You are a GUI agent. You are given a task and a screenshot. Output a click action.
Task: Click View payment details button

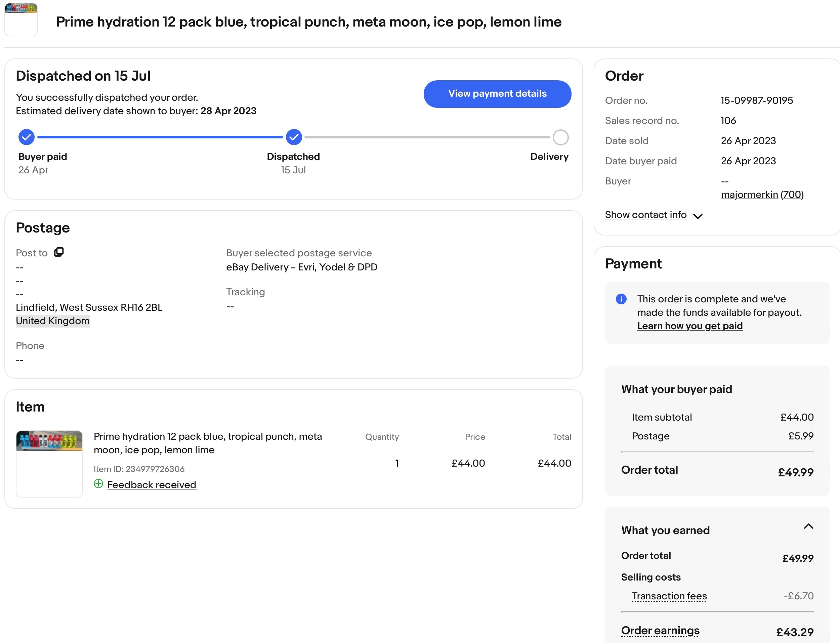point(497,94)
